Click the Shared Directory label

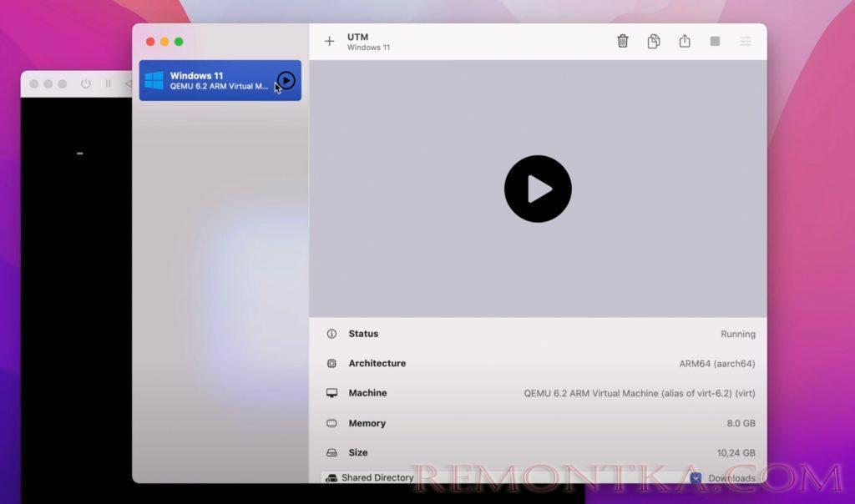tap(377, 478)
